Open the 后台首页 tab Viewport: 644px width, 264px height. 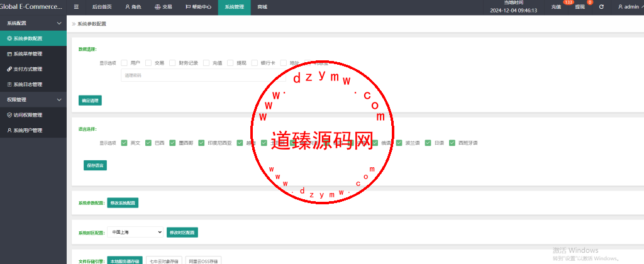point(102,7)
